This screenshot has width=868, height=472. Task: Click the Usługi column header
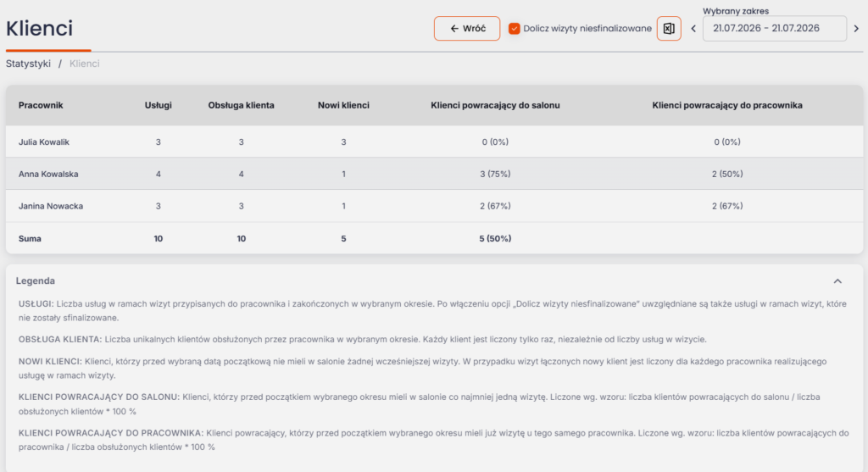(159, 105)
